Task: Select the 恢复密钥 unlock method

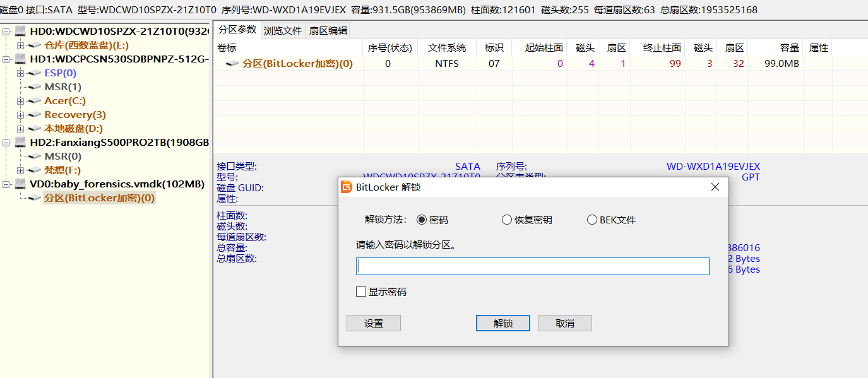Action: [506, 220]
